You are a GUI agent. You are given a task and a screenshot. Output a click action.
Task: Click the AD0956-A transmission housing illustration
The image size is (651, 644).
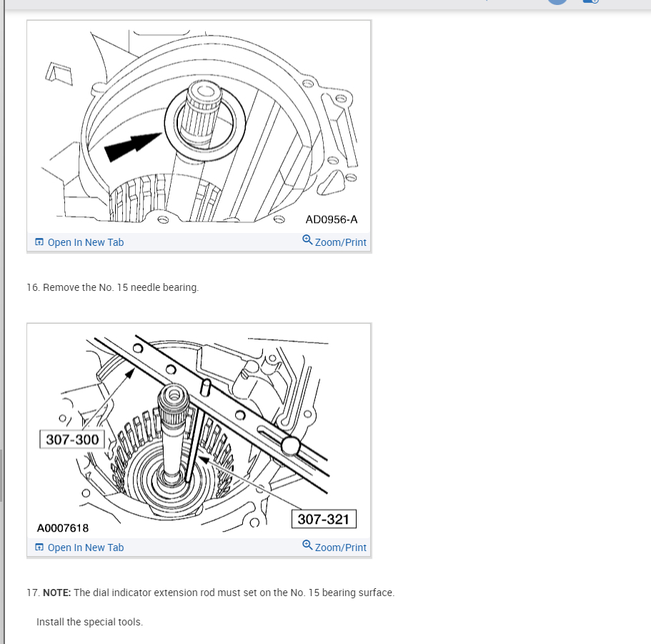(199, 127)
